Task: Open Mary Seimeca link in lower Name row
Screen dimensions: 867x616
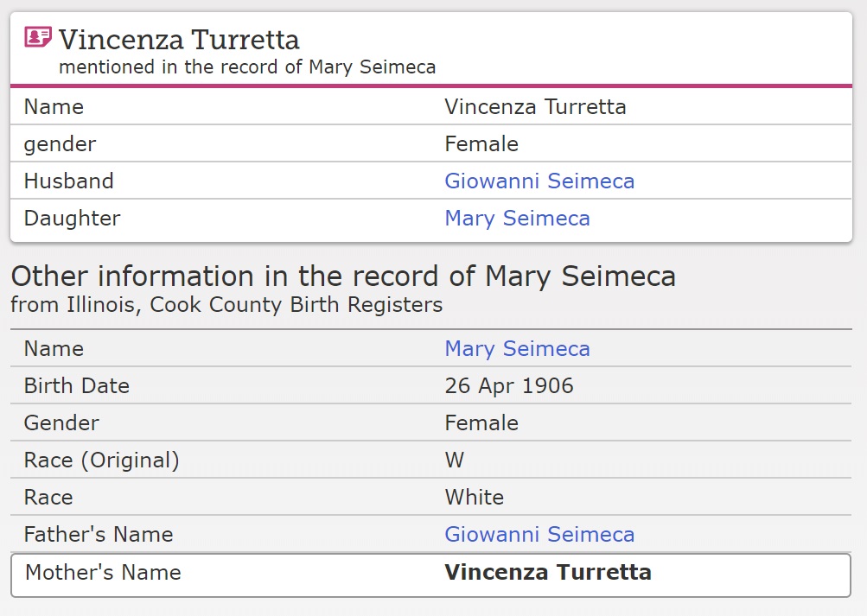Action: tap(517, 349)
